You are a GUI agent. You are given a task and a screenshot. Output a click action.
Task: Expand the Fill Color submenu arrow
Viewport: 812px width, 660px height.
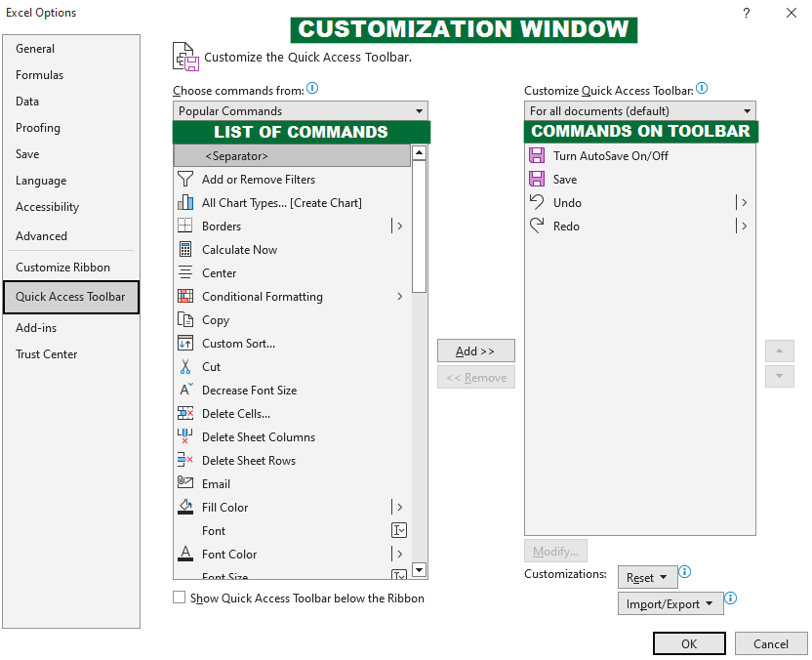tap(398, 507)
